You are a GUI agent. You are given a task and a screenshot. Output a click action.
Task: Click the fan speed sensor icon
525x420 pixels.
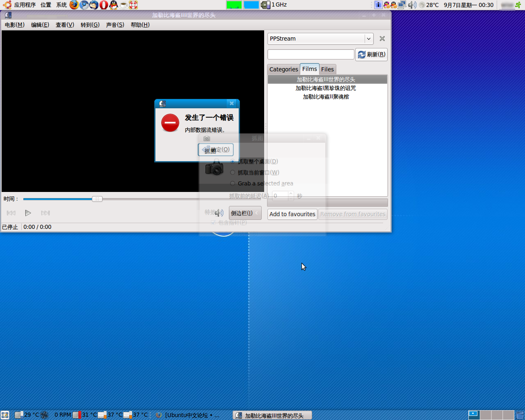(x=44, y=415)
